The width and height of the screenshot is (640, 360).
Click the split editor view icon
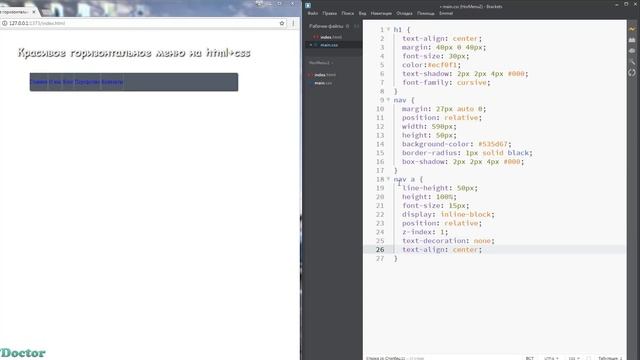click(x=356, y=26)
